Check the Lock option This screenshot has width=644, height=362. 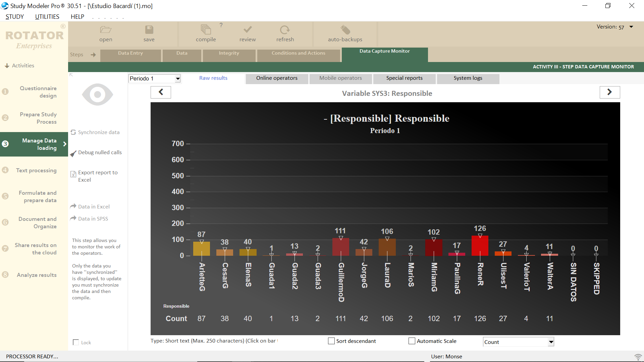(x=75, y=342)
